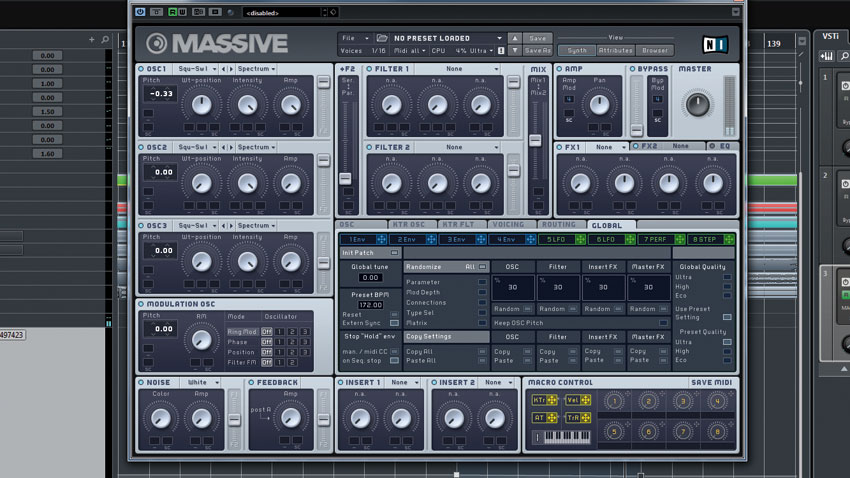Switch to the ROUTING tab
This screenshot has width=850, height=478.
(562, 224)
